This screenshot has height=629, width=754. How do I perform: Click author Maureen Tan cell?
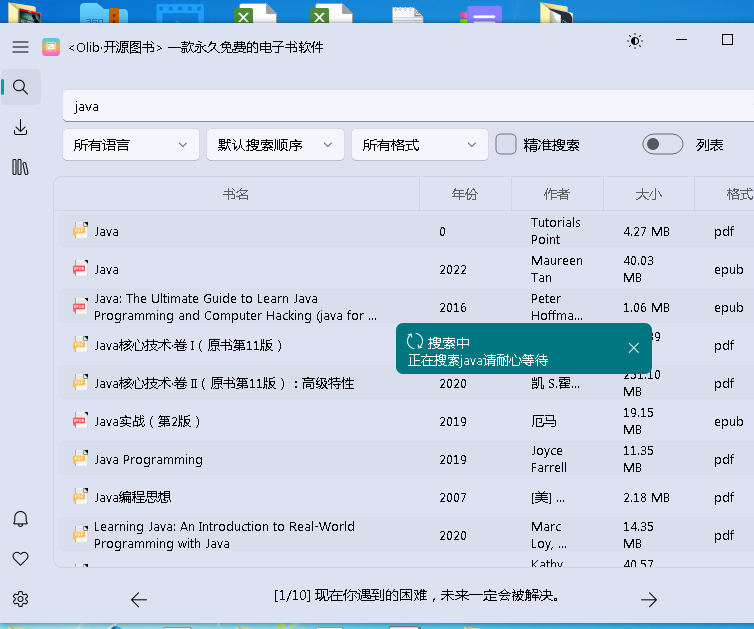(x=556, y=269)
